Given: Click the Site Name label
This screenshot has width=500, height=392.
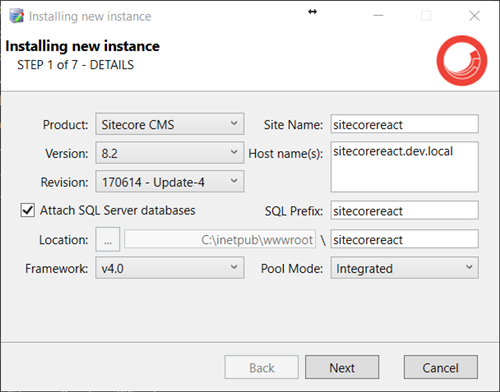Looking at the screenshot, I should [293, 125].
